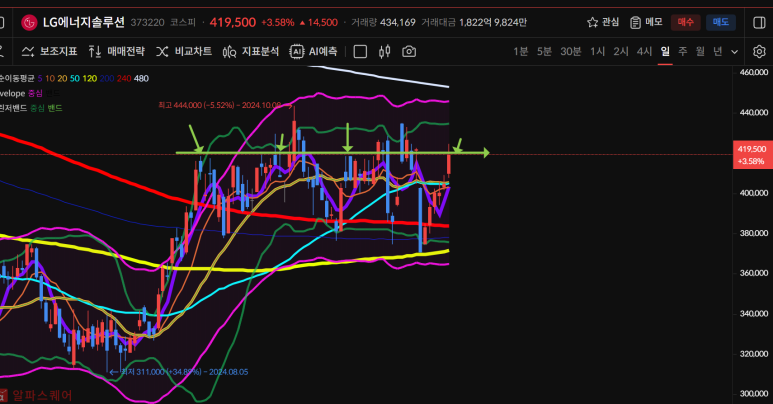Click the 419,500 price tag on axis
773x404 pixels.
[753, 155]
